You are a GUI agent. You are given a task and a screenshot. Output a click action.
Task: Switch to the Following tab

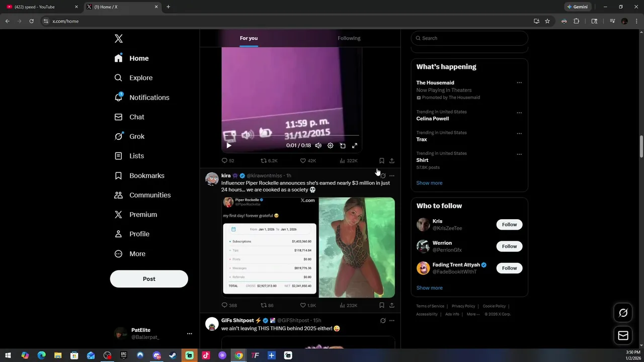349,38
